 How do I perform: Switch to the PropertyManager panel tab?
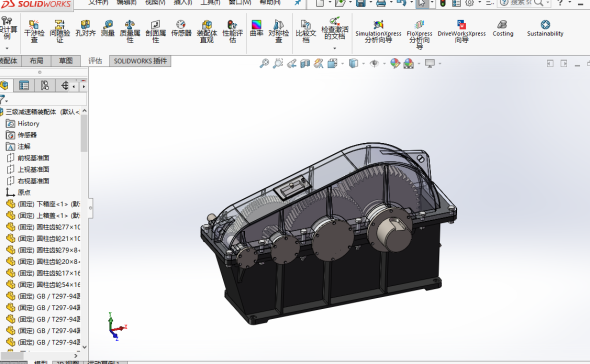[x=24, y=85]
